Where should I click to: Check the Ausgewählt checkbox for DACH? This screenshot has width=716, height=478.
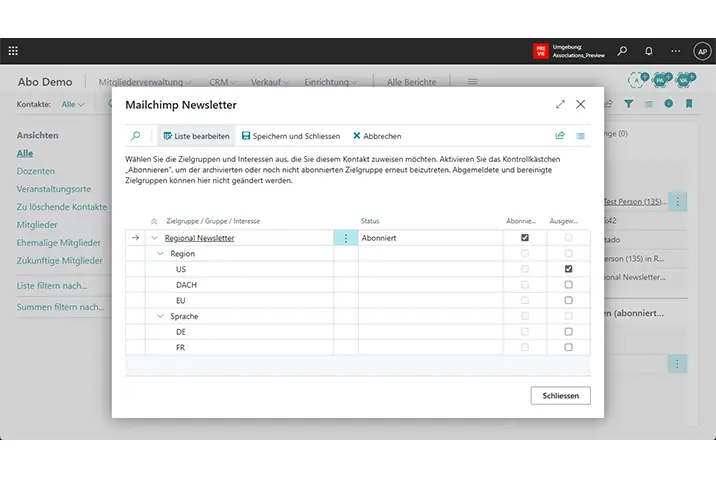[569, 284]
